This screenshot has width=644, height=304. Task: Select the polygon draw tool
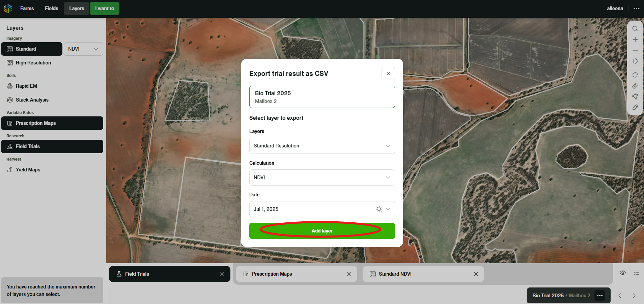pyautogui.click(x=635, y=96)
